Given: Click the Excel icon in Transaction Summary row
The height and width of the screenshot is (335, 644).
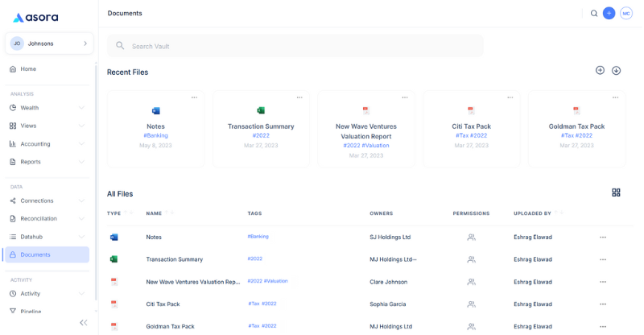Looking at the screenshot, I should (x=114, y=259).
